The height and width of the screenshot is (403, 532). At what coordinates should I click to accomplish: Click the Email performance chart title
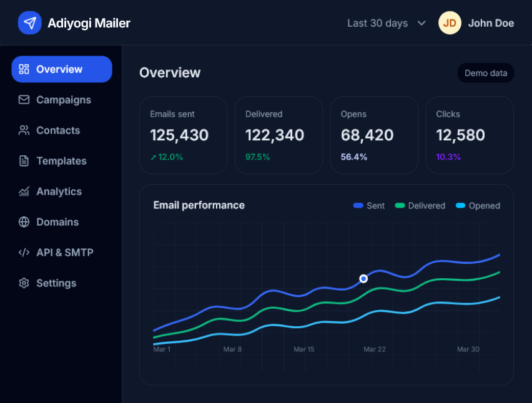point(199,205)
